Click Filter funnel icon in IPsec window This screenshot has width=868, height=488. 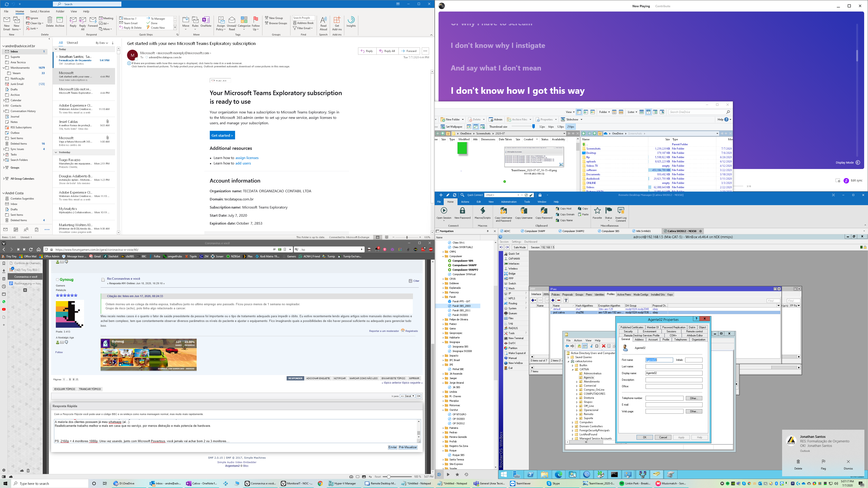566,300
